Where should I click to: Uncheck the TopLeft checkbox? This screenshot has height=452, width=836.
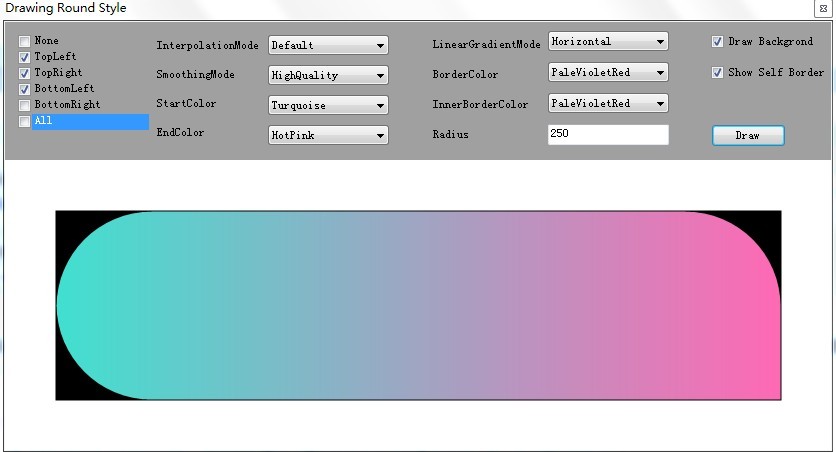[25, 57]
